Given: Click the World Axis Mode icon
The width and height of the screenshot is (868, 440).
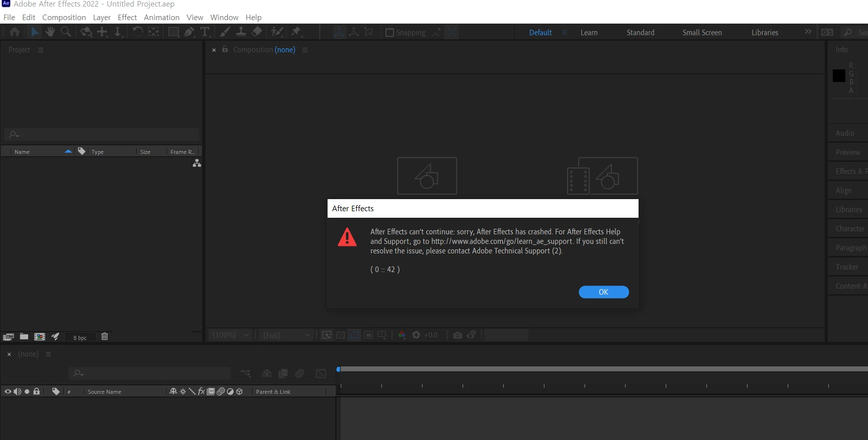Looking at the screenshot, I should tap(354, 32).
